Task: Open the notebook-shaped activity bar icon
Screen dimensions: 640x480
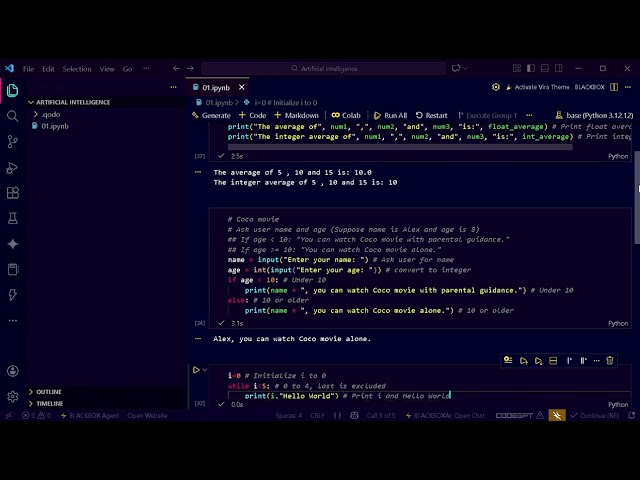Action: click(x=13, y=269)
